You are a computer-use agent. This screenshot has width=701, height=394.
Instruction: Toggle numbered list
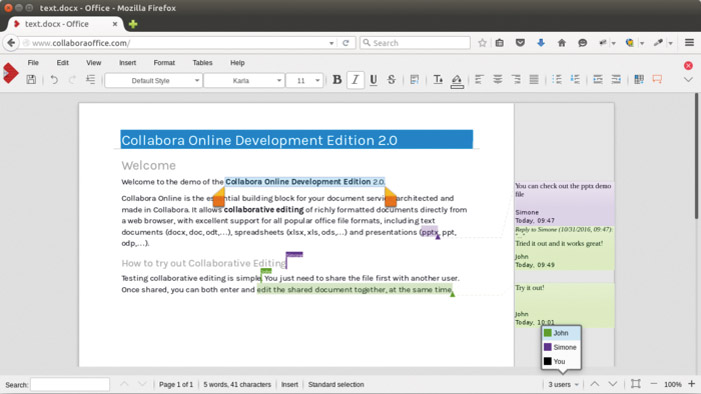click(575, 80)
